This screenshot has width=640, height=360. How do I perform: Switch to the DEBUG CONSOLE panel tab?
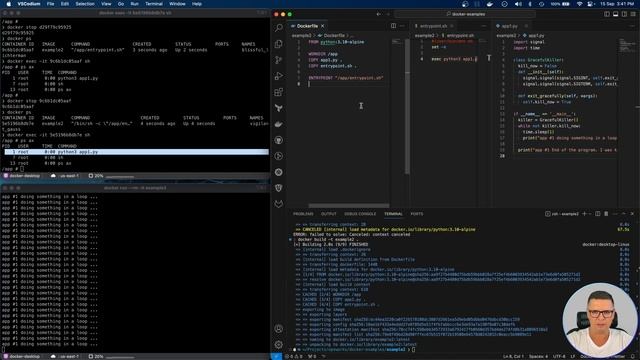(360, 213)
